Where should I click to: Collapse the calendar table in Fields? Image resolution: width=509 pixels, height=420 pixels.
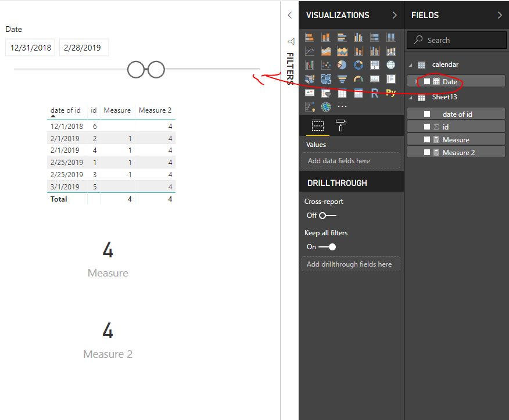[x=411, y=65]
